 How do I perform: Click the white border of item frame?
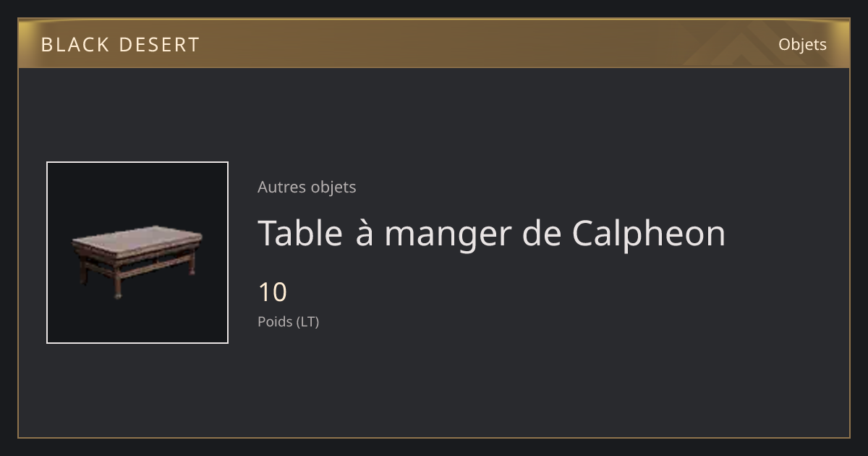click(x=137, y=162)
